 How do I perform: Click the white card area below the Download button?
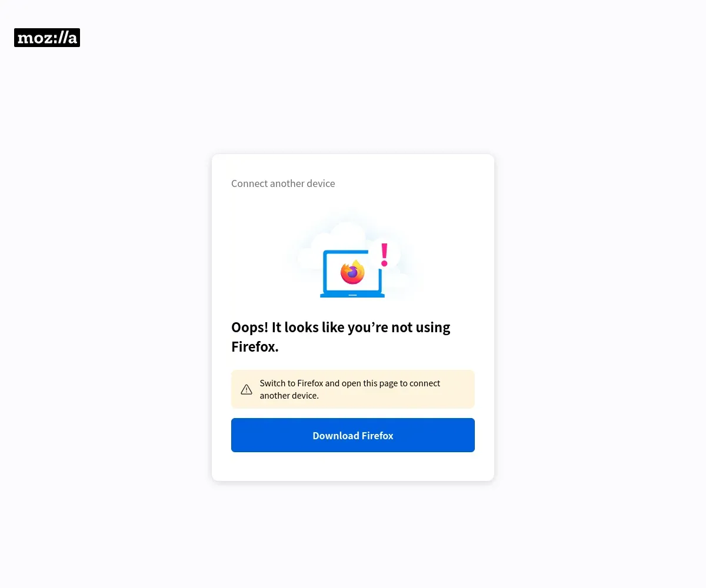click(353, 467)
